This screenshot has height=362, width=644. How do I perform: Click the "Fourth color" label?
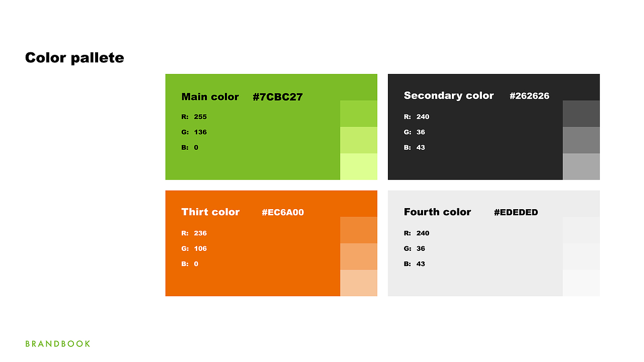[437, 212]
